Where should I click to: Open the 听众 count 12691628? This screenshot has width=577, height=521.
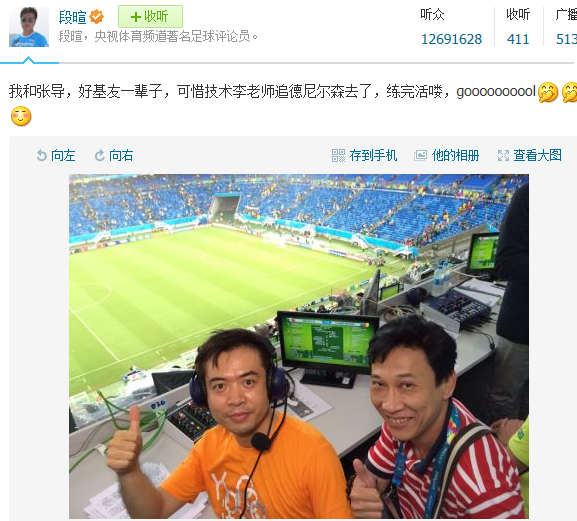pos(451,39)
